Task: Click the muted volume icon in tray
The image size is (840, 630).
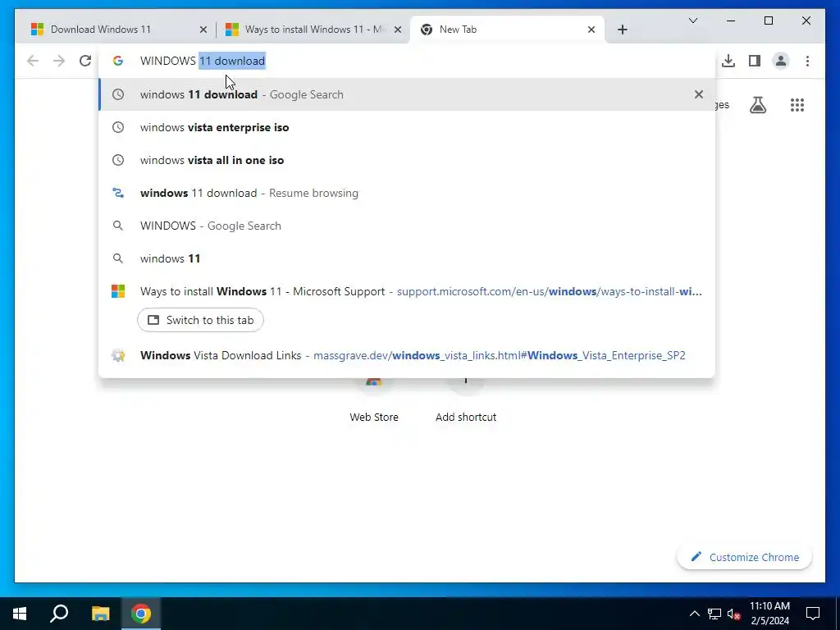Action: (734, 614)
